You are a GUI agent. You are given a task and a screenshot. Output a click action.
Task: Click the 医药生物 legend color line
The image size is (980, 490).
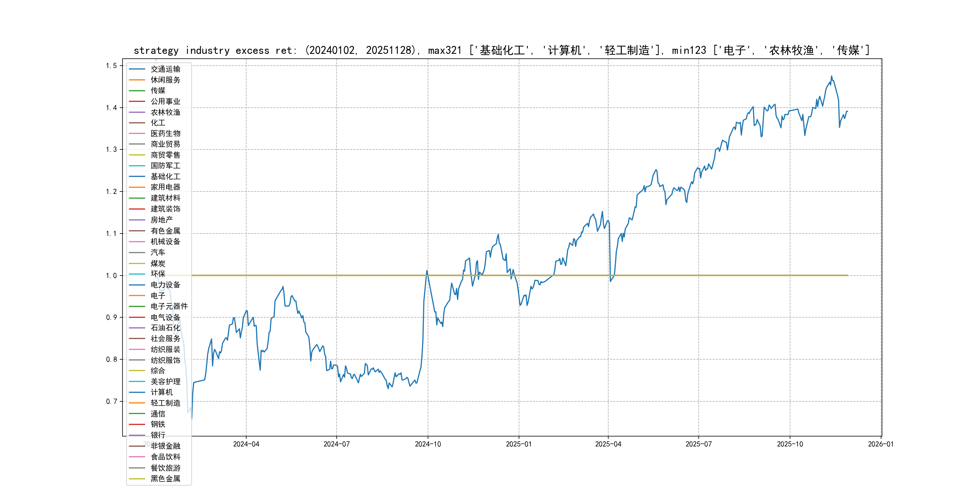[x=137, y=133]
